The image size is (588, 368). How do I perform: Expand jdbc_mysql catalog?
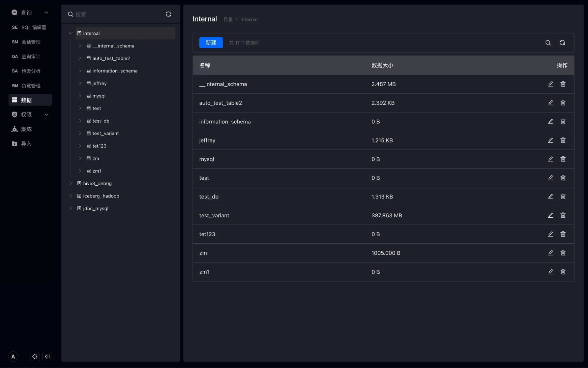pos(70,208)
